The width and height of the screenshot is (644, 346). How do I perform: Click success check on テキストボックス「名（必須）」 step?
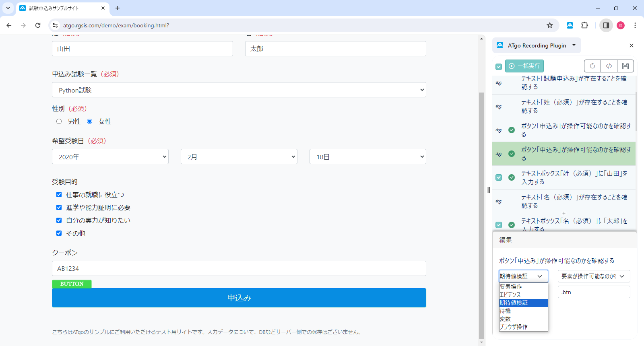click(512, 225)
